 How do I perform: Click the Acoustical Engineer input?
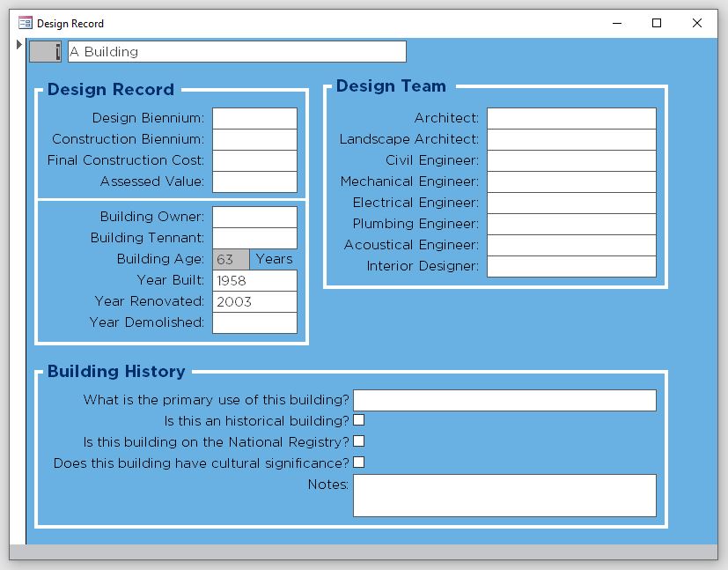[x=570, y=245]
